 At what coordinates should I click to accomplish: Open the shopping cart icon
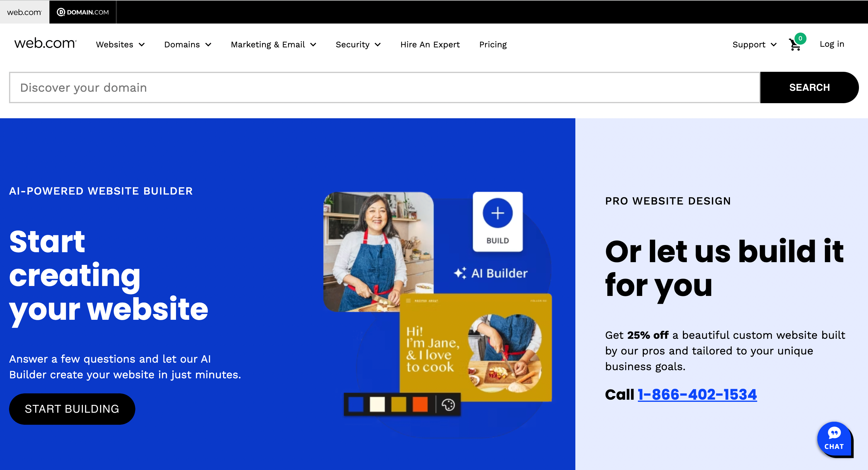795,45
